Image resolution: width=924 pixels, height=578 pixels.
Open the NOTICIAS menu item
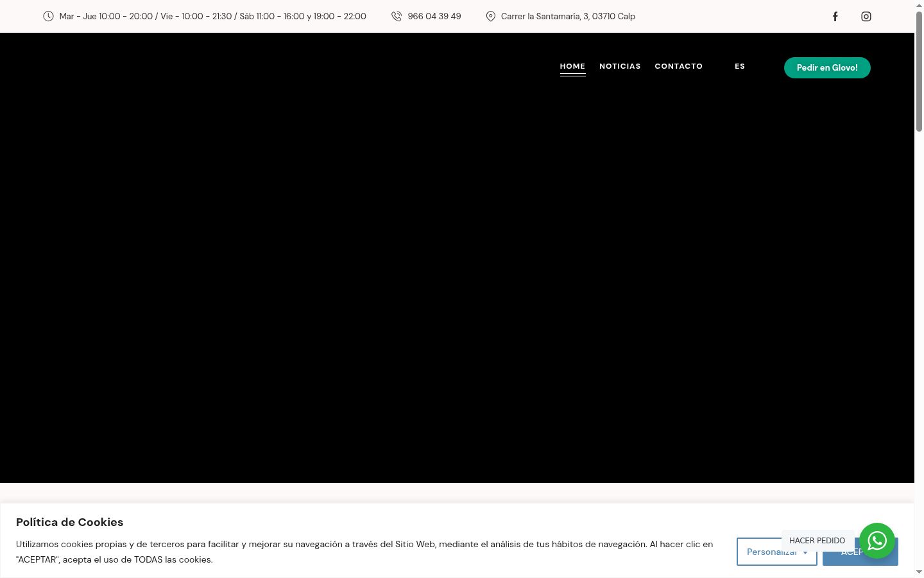[x=620, y=66]
